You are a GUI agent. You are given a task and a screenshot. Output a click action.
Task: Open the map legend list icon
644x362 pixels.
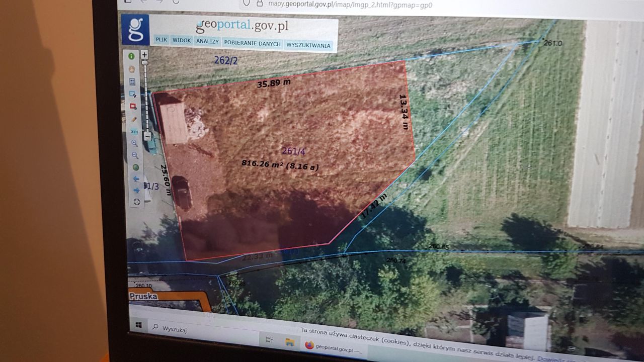click(x=132, y=81)
